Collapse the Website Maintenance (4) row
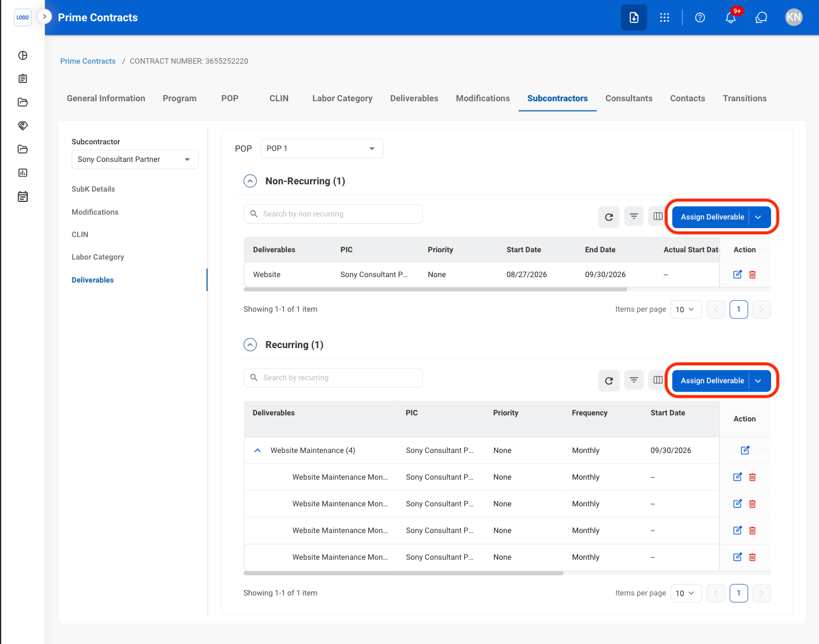The image size is (819, 644). coord(257,451)
